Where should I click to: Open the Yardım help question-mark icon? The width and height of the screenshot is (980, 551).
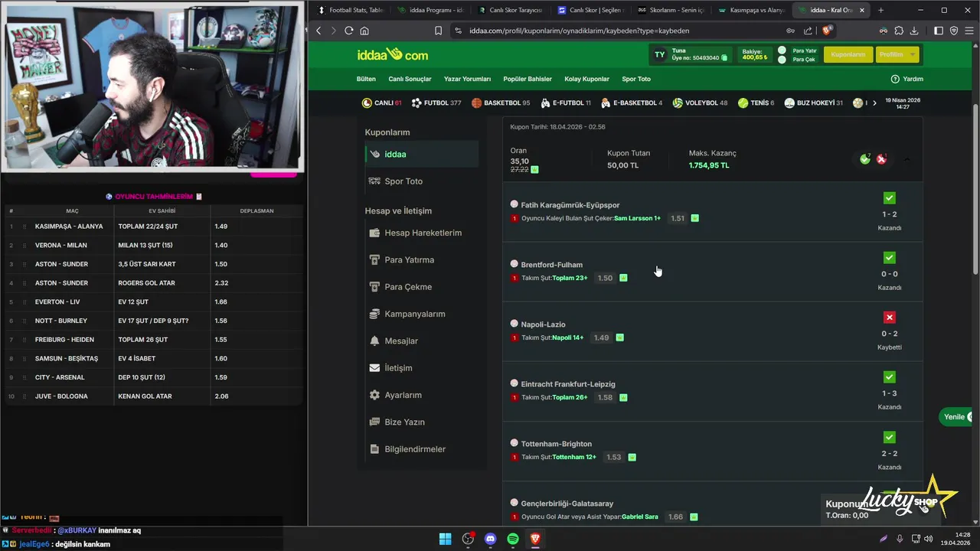[895, 79]
